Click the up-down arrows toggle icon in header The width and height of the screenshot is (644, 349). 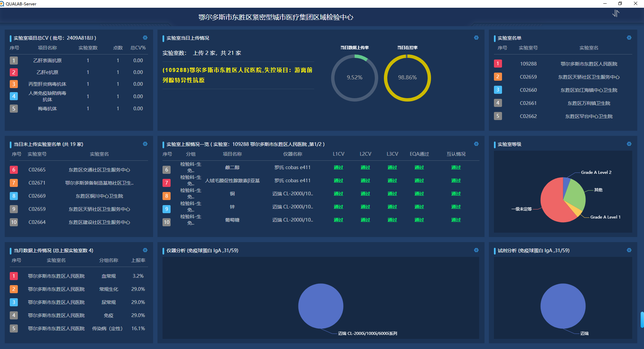616,13
